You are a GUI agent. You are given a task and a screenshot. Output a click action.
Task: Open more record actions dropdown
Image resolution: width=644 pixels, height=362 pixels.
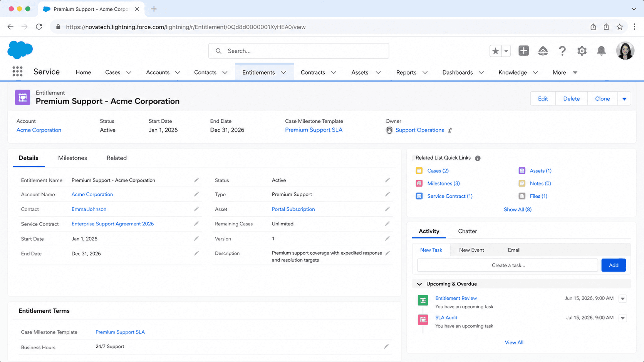(624, 99)
